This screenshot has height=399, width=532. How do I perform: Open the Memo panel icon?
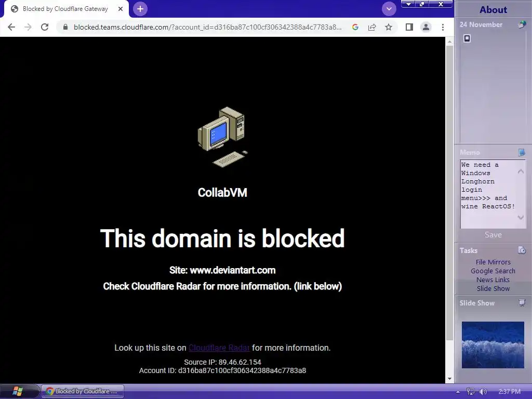tap(522, 152)
